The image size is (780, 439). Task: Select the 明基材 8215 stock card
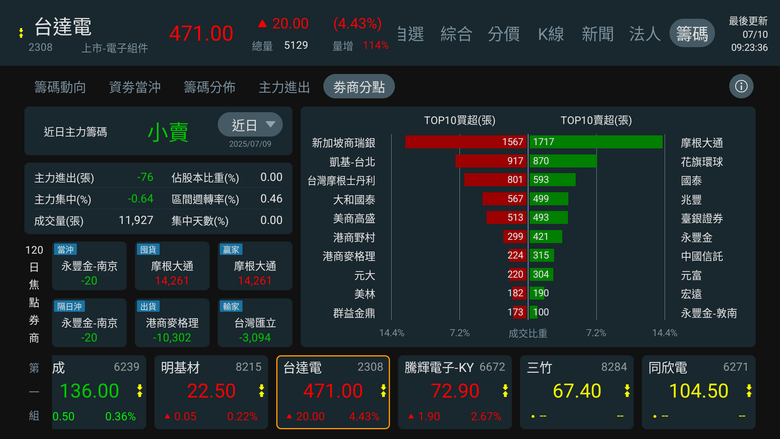tap(211, 392)
